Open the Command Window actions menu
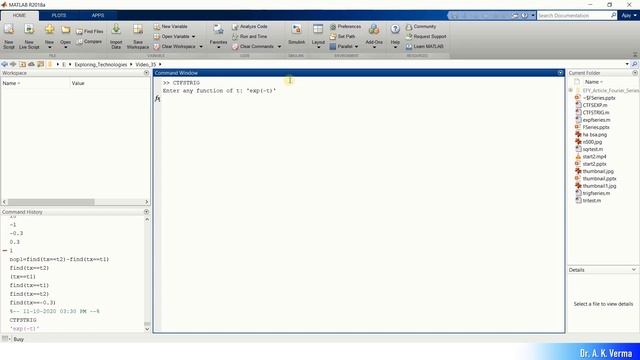This screenshot has width=640, height=360. 560,73
